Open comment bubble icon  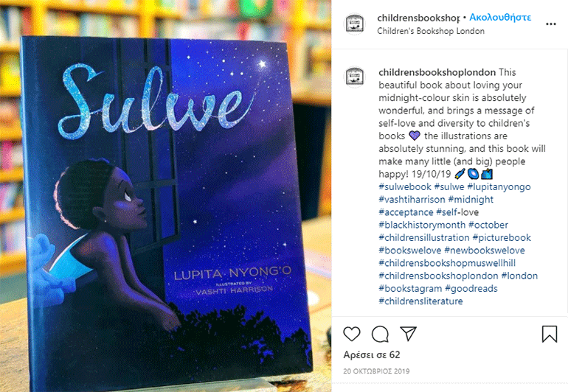click(380, 334)
